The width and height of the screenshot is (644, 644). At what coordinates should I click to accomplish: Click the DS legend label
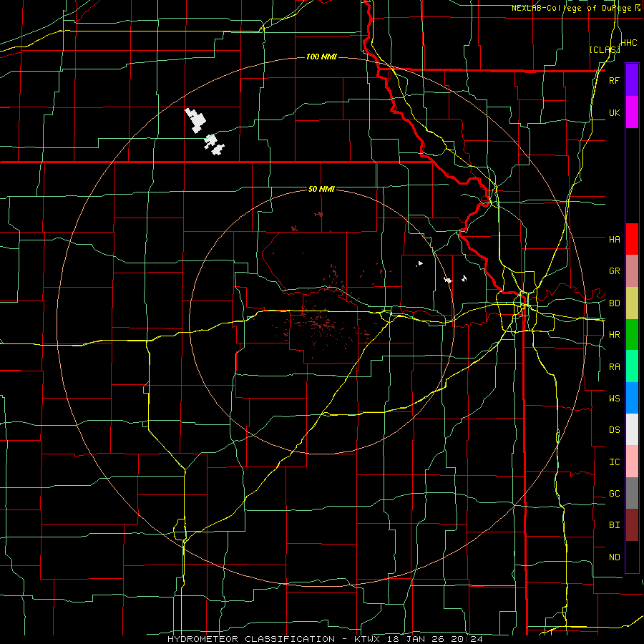pyautogui.click(x=614, y=429)
